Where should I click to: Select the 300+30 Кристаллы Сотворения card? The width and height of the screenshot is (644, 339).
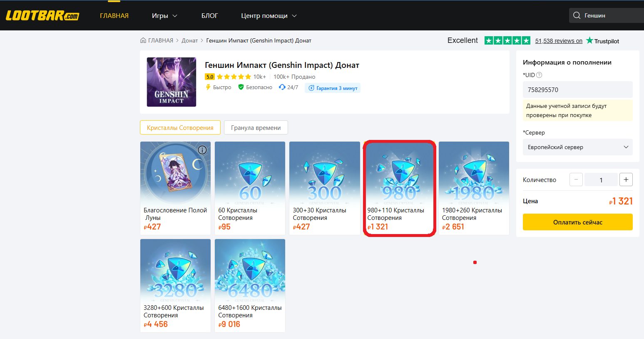coord(325,188)
